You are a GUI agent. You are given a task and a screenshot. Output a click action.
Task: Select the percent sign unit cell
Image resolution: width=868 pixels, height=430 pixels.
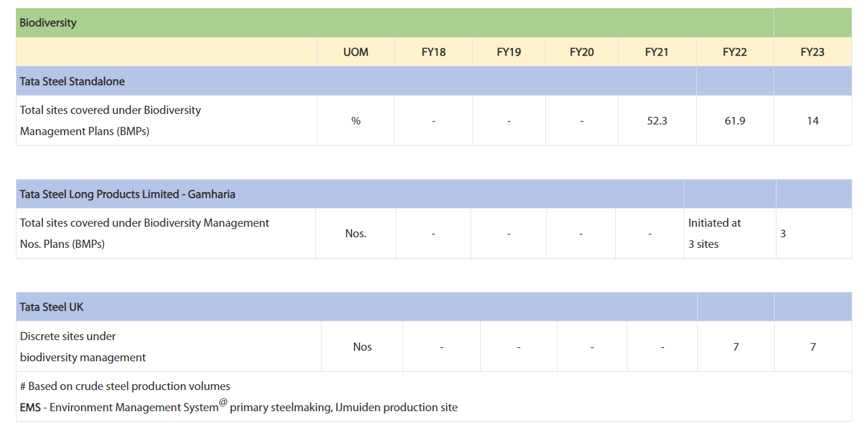[x=356, y=120]
